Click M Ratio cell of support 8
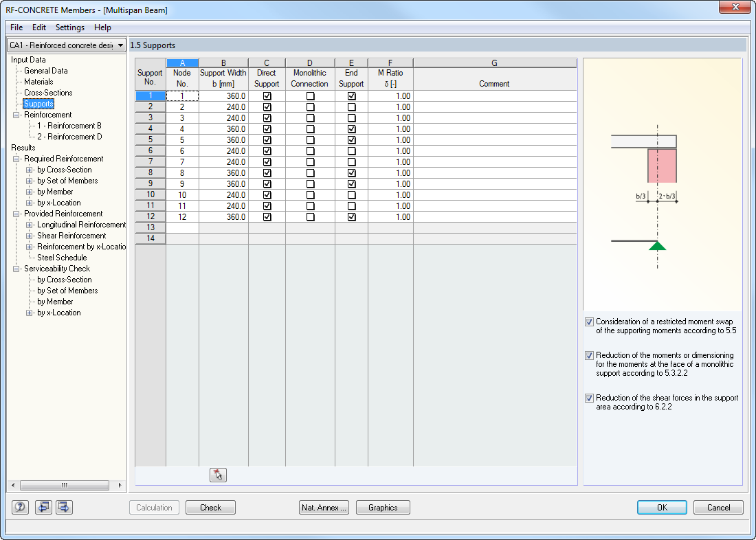The image size is (756, 540). point(390,173)
